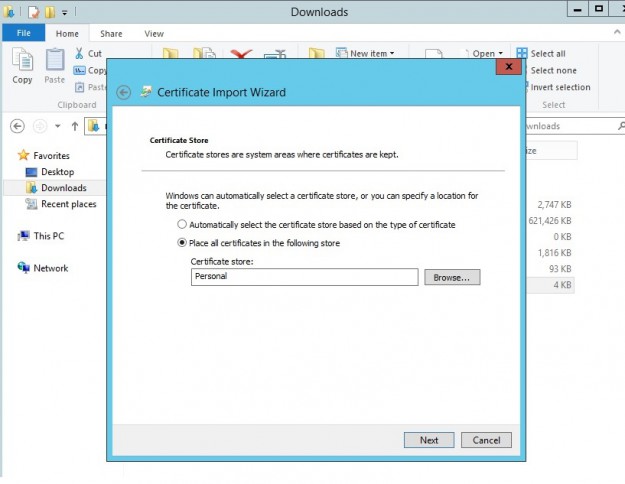Click the wizard back arrow icon
Image resolution: width=625 pixels, height=484 pixels.
click(124, 92)
